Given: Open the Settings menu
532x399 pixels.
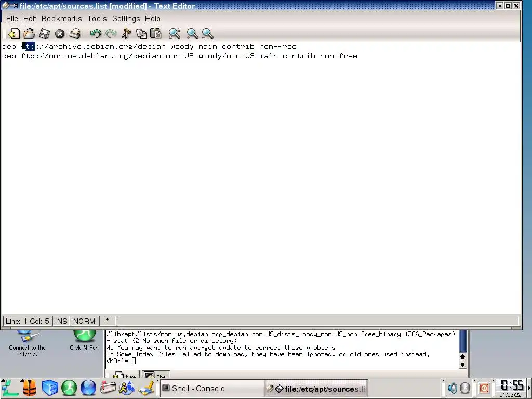Looking at the screenshot, I should 126,19.
